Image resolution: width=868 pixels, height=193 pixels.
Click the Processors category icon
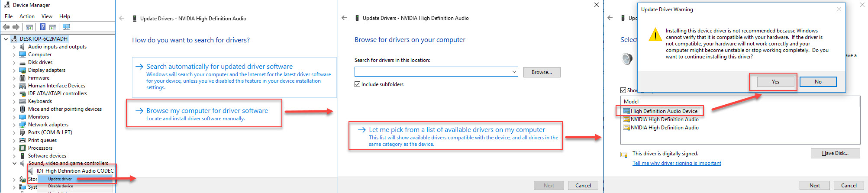23,148
